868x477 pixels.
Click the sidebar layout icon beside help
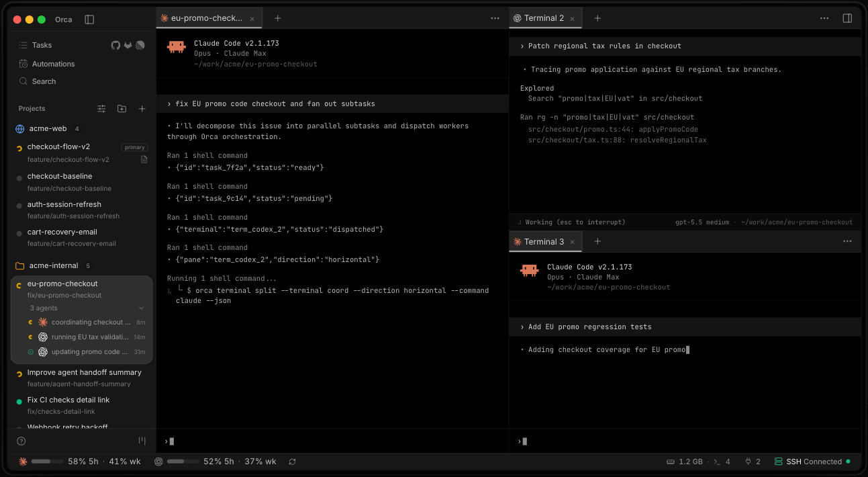[x=142, y=441]
